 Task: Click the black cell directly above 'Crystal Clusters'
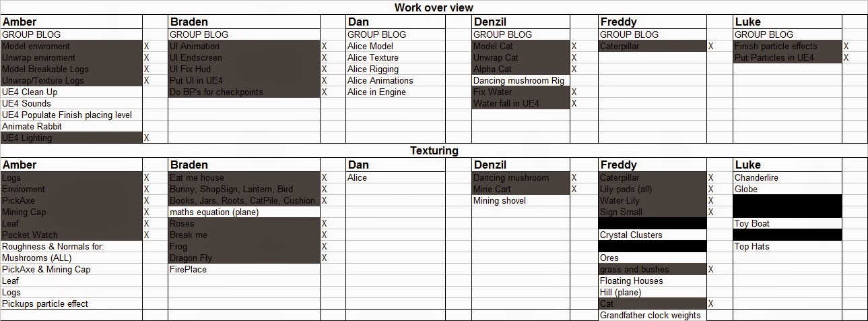pyautogui.click(x=653, y=224)
